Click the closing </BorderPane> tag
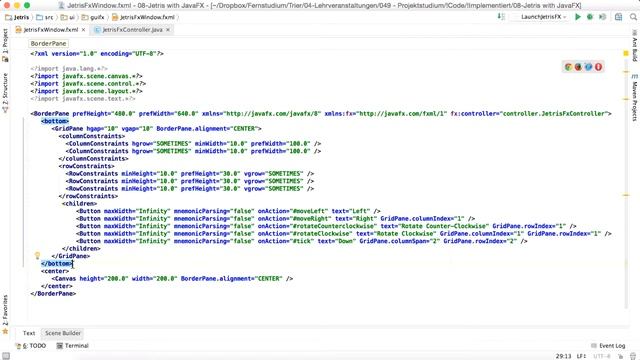The image size is (640, 360). click(x=53, y=293)
